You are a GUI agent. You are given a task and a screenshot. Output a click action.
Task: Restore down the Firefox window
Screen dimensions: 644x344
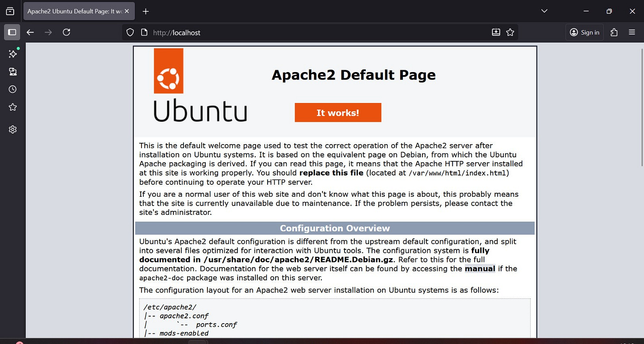click(x=609, y=11)
